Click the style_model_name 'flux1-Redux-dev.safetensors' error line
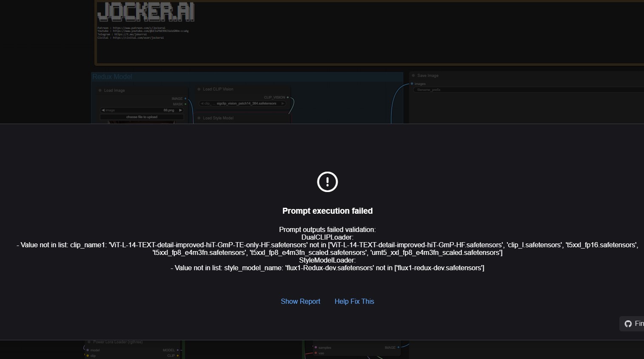644x359 pixels. (x=328, y=268)
